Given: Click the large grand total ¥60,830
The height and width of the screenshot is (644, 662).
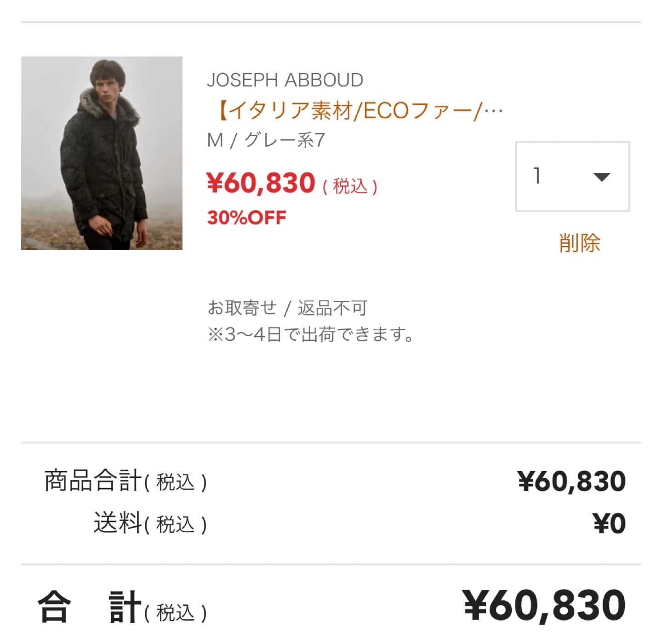Looking at the screenshot, I should [544, 605].
